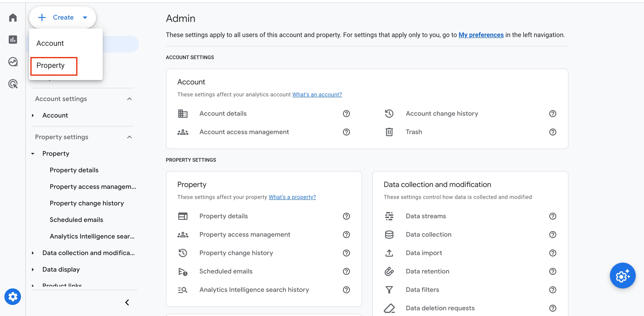Click the floating settings assistant button
The width and height of the screenshot is (644, 316).
[x=622, y=276]
